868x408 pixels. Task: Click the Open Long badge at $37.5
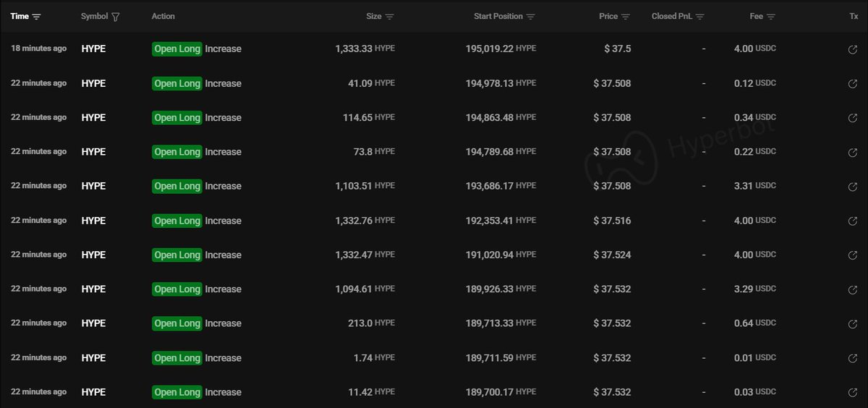point(177,49)
